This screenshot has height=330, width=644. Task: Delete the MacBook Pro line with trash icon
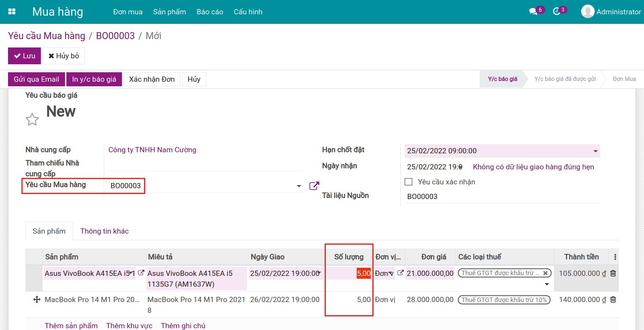pos(613,300)
